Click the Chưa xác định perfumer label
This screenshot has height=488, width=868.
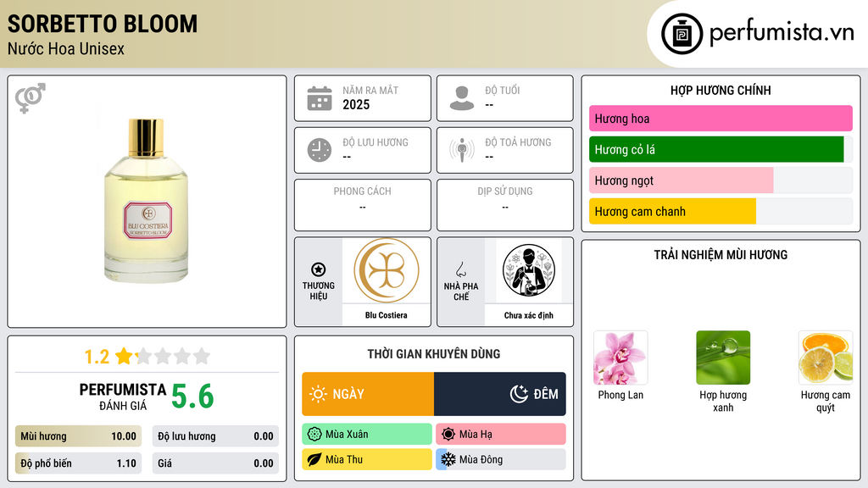pyautogui.click(x=529, y=315)
